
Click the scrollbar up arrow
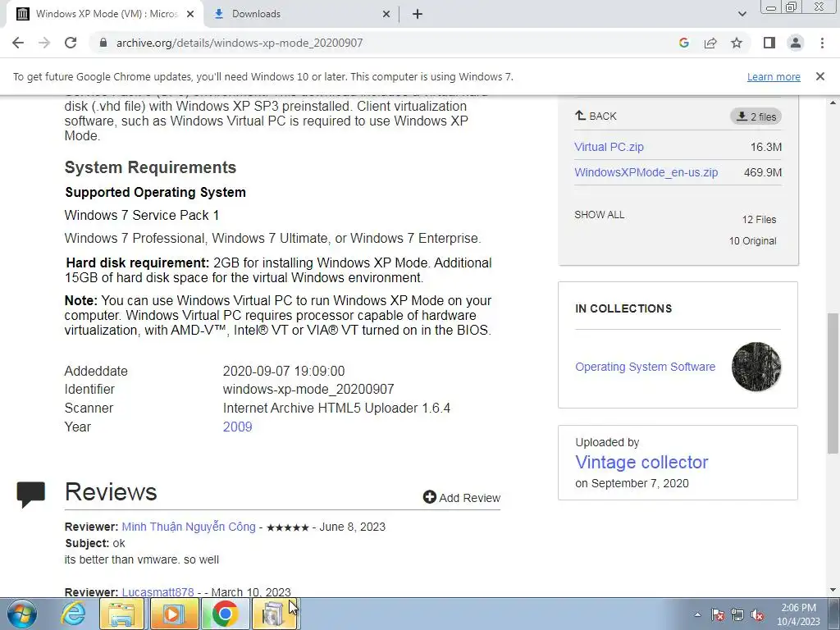(x=833, y=103)
